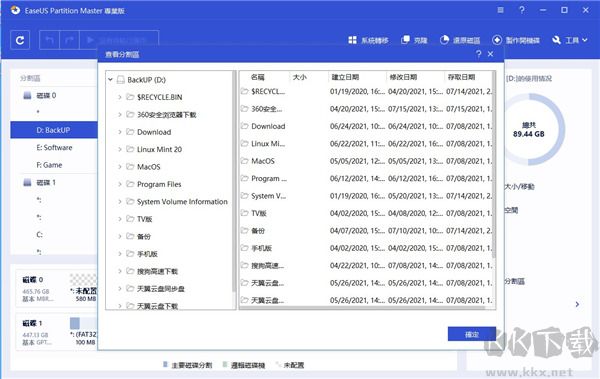Viewport: 600px width, 379px height.
Task: Select C: partition in main window list
Action: (40, 235)
